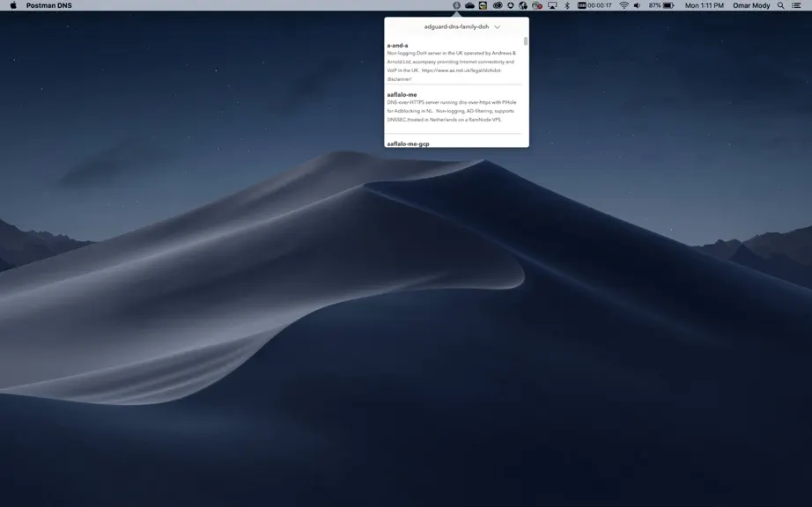
Task: Click the Omar Mody user menu
Action: 751,5
